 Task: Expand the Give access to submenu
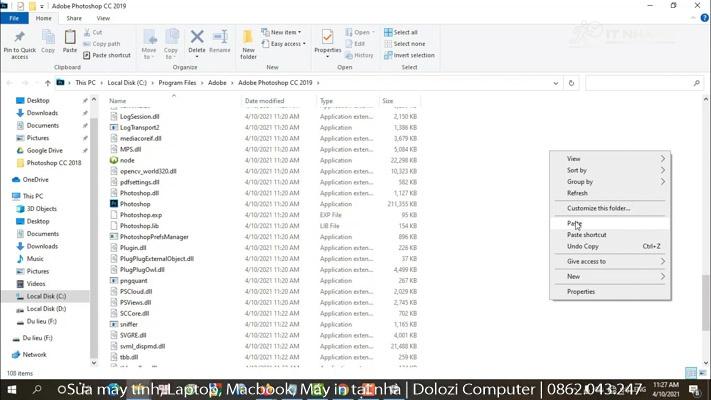pos(614,261)
